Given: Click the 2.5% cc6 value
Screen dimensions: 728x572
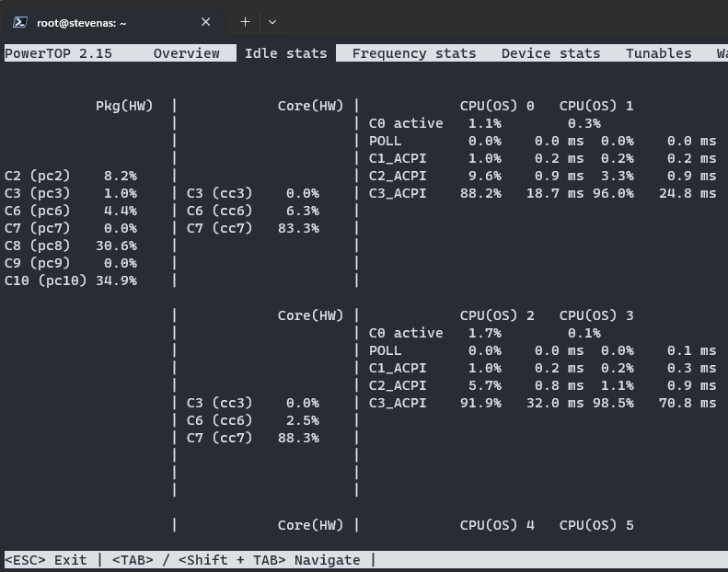Looking at the screenshot, I should tap(303, 421).
